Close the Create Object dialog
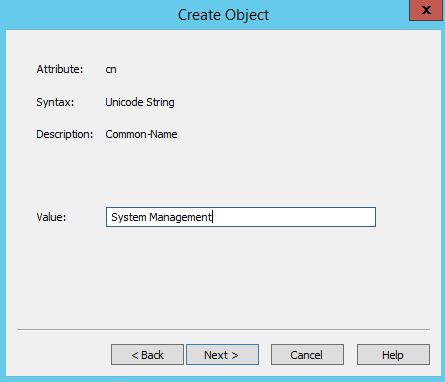445x382 pixels. pyautogui.click(x=426, y=10)
